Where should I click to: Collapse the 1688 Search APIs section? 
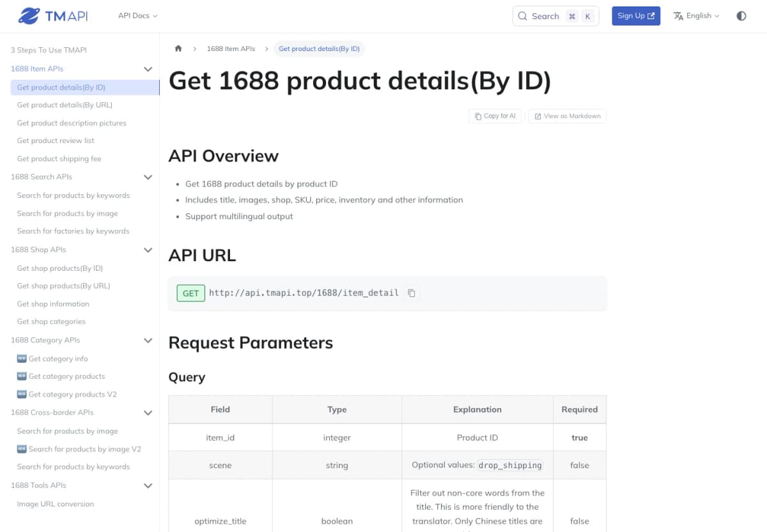click(x=148, y=177)
